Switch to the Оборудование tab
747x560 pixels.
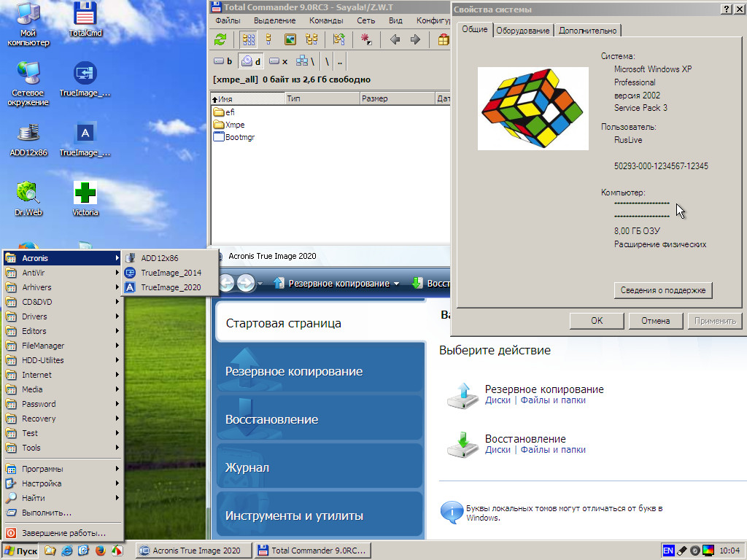pos(522,31)
